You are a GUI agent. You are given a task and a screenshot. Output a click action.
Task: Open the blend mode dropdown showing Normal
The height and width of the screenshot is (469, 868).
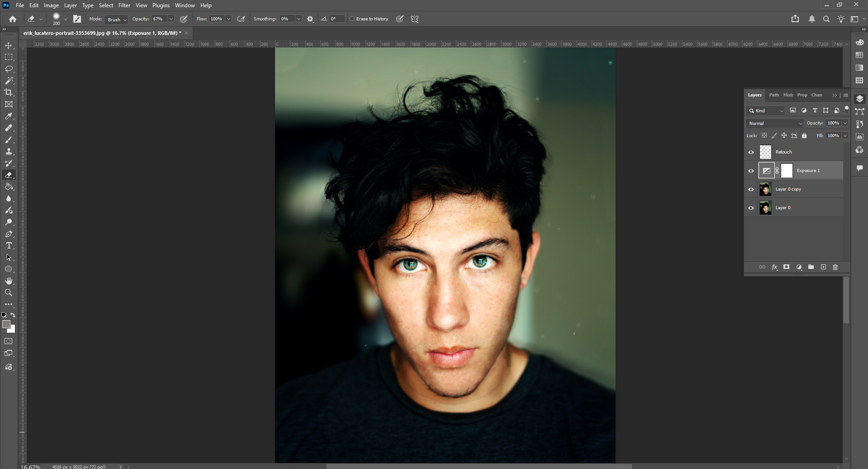pos(774,123)
